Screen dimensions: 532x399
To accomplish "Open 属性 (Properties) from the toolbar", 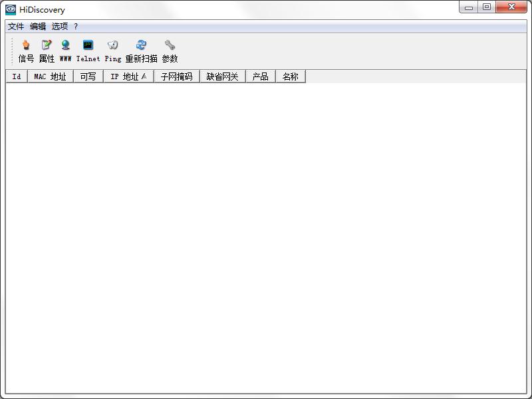I will pyautogui.click(x=47, y=51).
